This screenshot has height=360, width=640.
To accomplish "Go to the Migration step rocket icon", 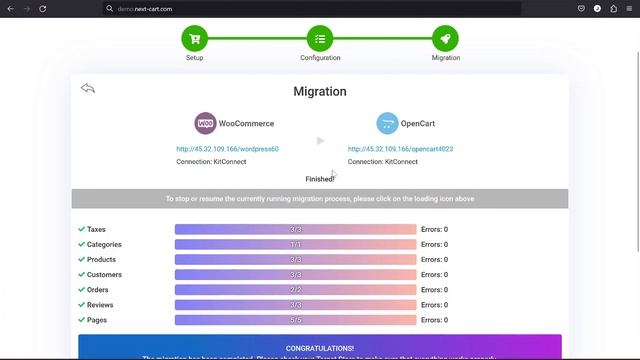I will 445,38.
